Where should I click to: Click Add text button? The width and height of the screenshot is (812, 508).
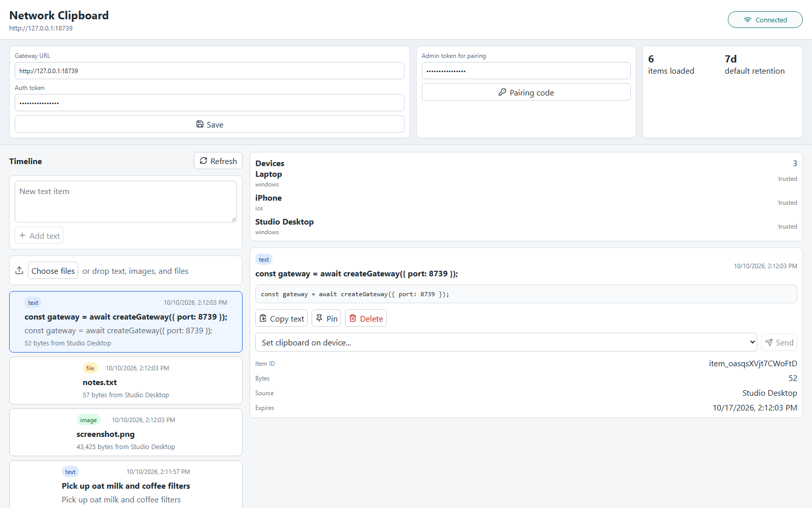pos(39,236)
